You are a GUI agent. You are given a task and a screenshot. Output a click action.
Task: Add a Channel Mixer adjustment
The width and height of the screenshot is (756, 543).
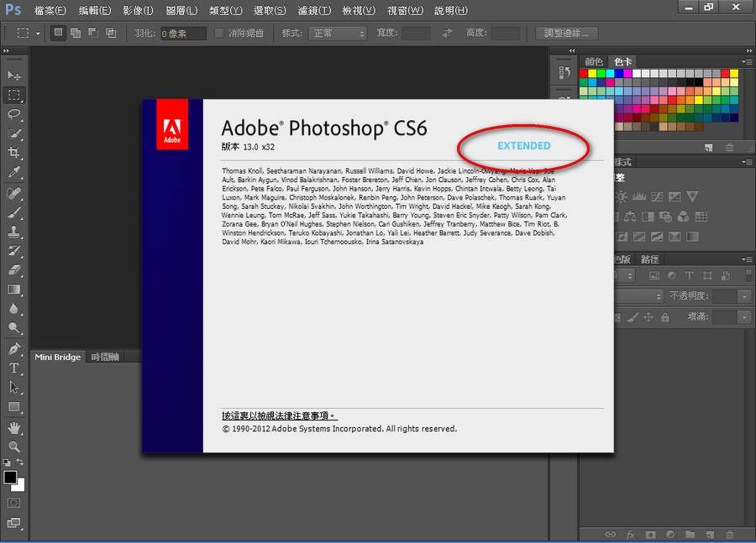click(x=683, y=217)
